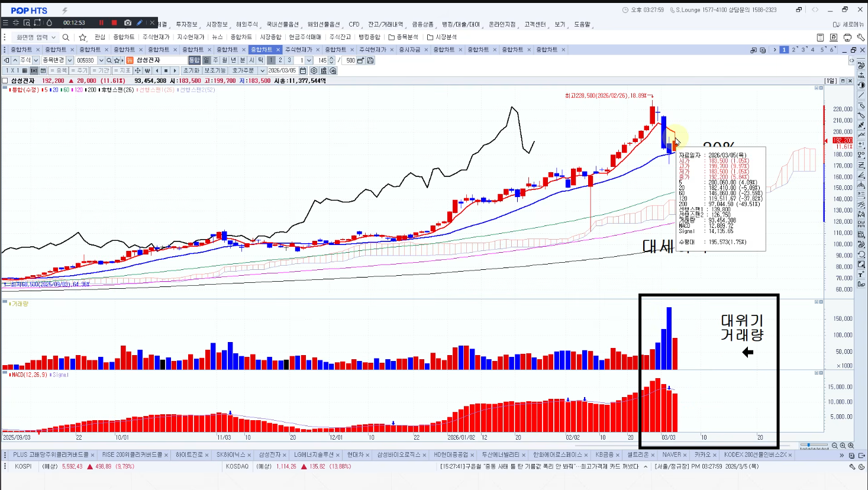This screenshot has width=868, height=490.
Task: Open the date picker calendar icon
Action: (303, 70)
